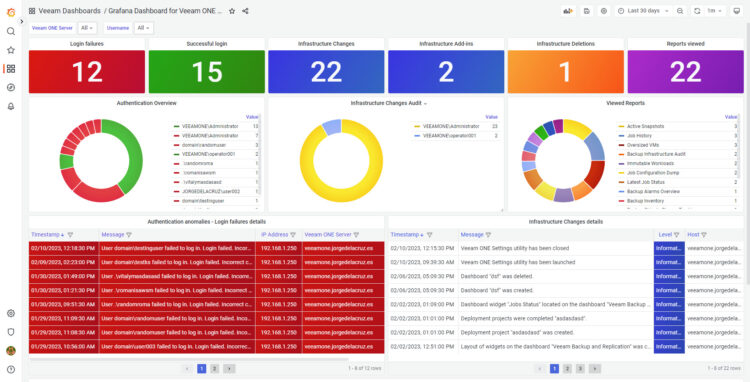Open dashboard settings gear in top bar
The width and height of the screenshot is (750, 382).
pos(604,11)
